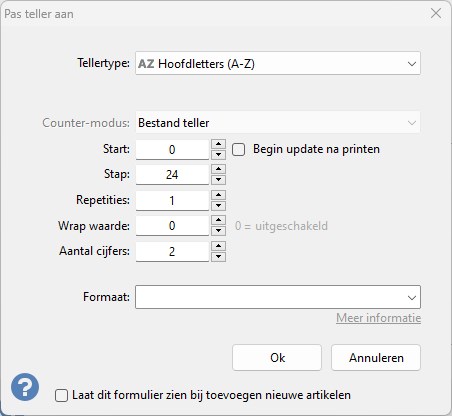Expand the Formaat combo box
This screenshot has height=416, width=452.
pyautogui.click(x=278, y=297)
